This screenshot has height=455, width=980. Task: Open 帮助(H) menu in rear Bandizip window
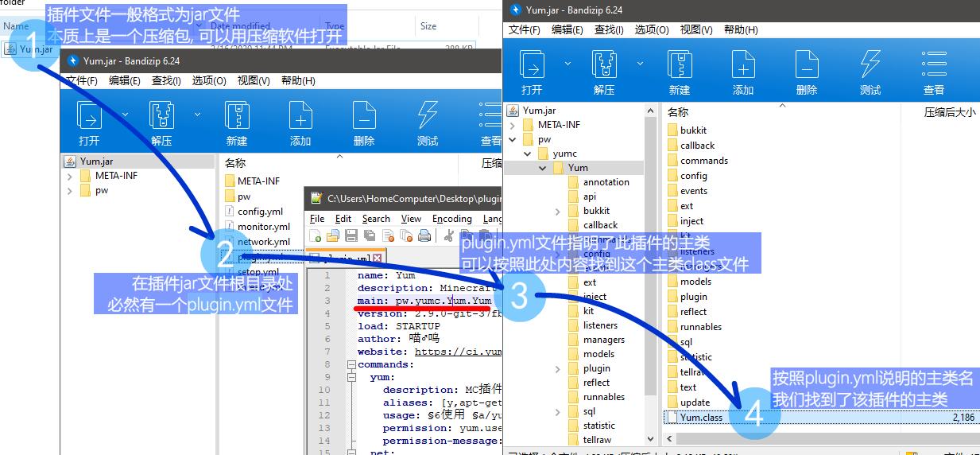298,80
